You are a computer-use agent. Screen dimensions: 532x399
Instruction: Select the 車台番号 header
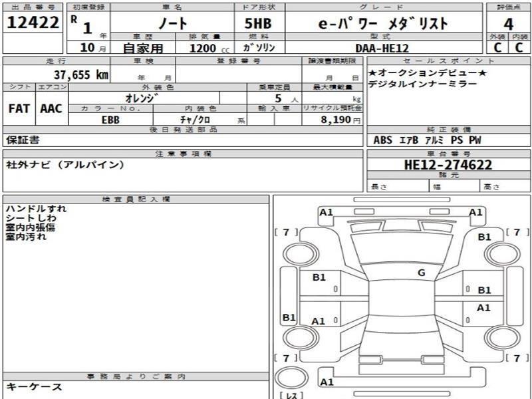coord(448,154)
